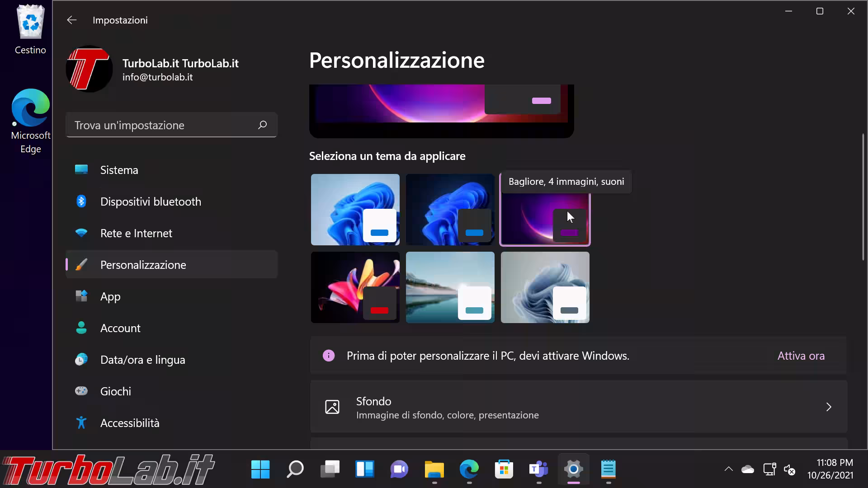Click Attiva ora link
Image resolution: width=868 pixels, height=488 pixels.
(x=801, y=356)
